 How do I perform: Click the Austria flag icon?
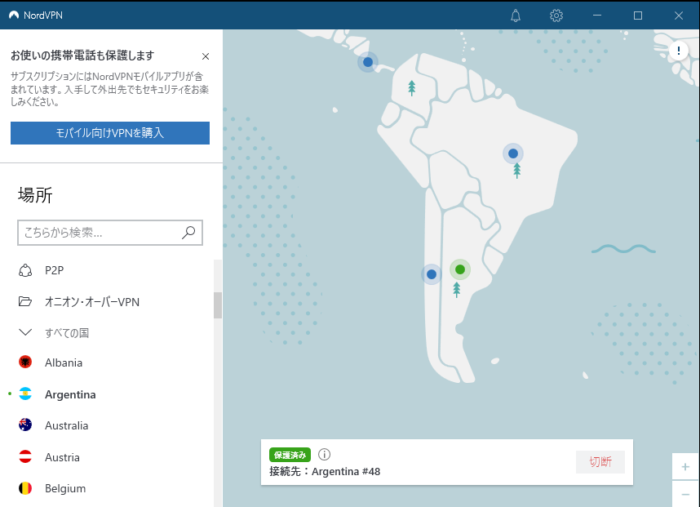tap(25, 457)
